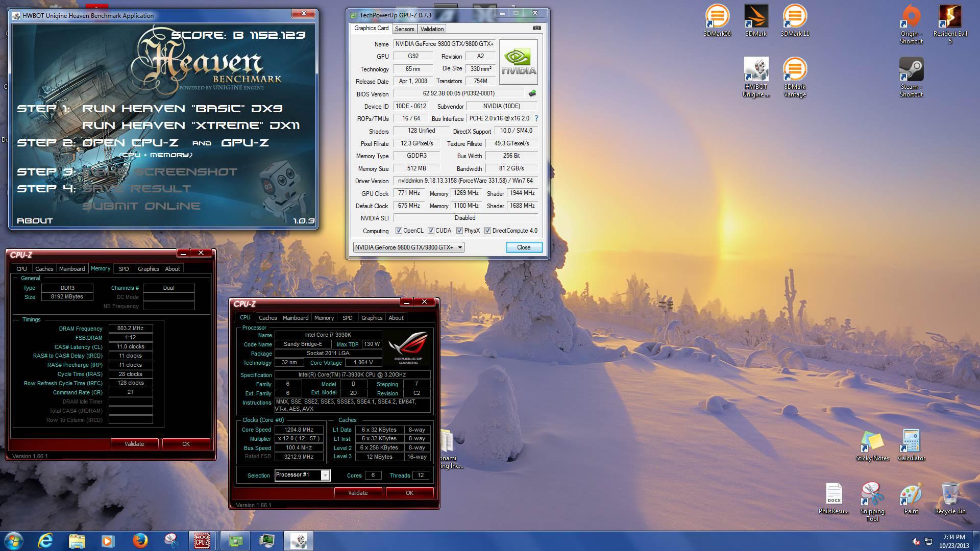Toggle the PhysX checkbox in GPU-Z
The width and height of the screenshot is (980, 551).
pyautogui.click(x=459, y=231)
